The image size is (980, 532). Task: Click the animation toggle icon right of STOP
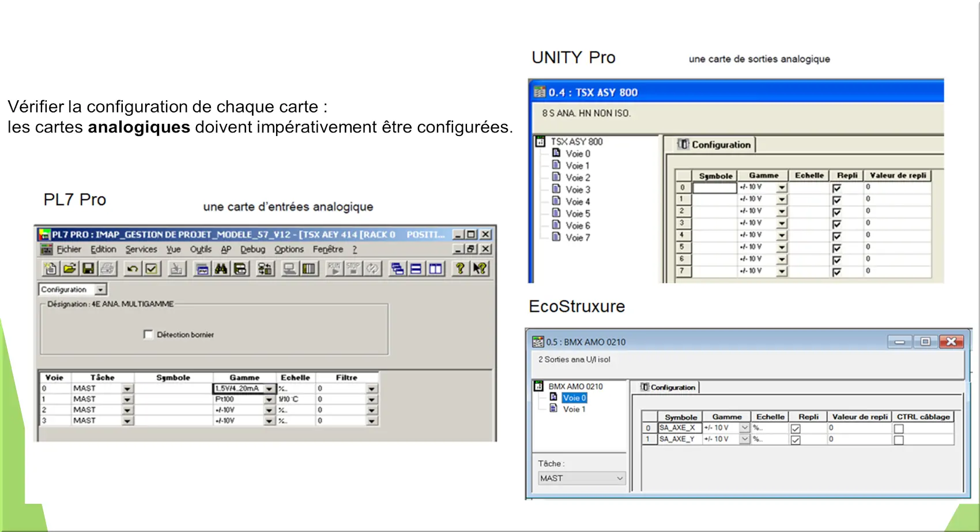click(x=372, y=269)
